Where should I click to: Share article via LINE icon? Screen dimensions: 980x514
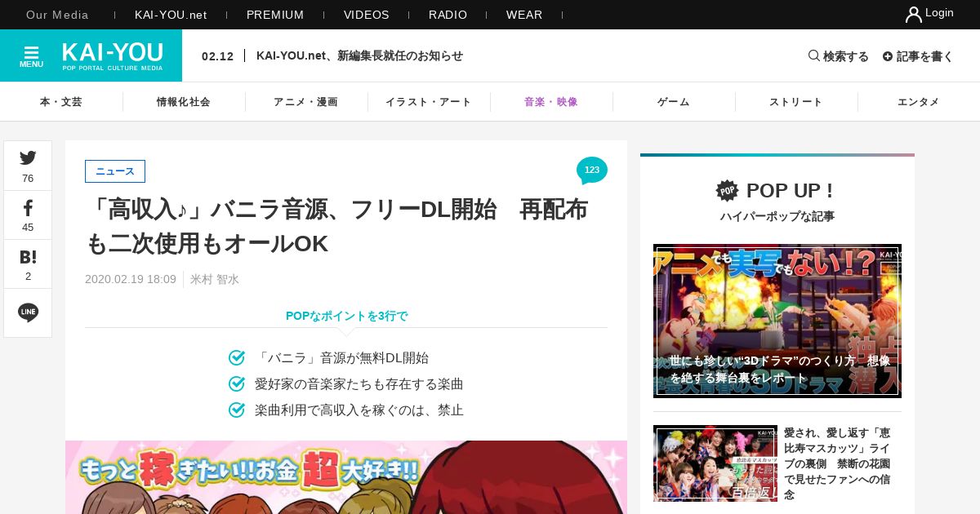[x=28, y=312]
